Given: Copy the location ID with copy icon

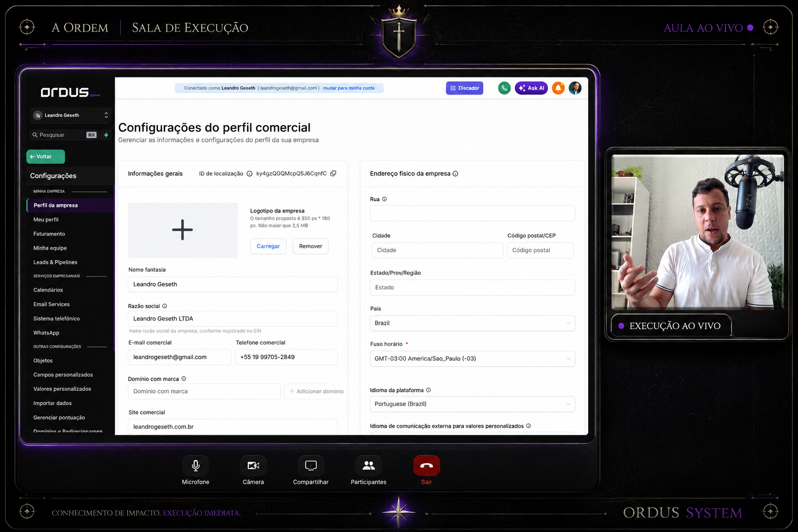Looking at the screenshot, I should (334, 174).
